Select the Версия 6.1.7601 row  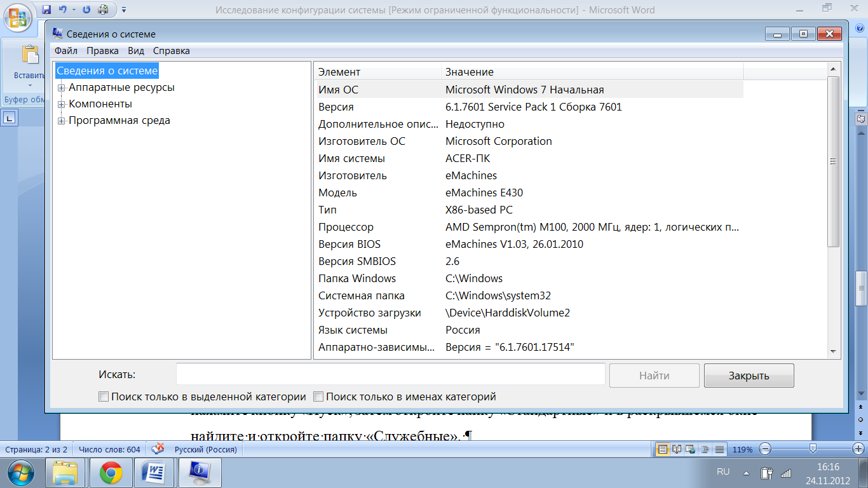point(529,107)
